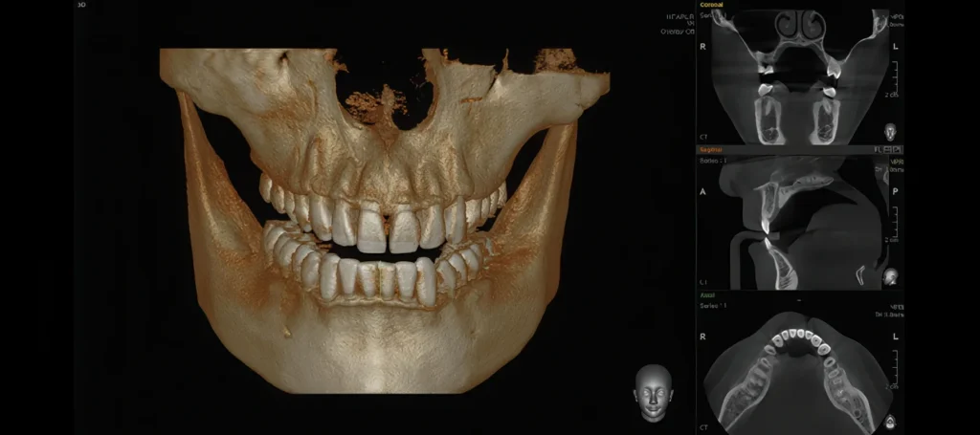Click the Series label in Axial view
Viewport: 980px width, 435px height.
click(x=712, y=306)
